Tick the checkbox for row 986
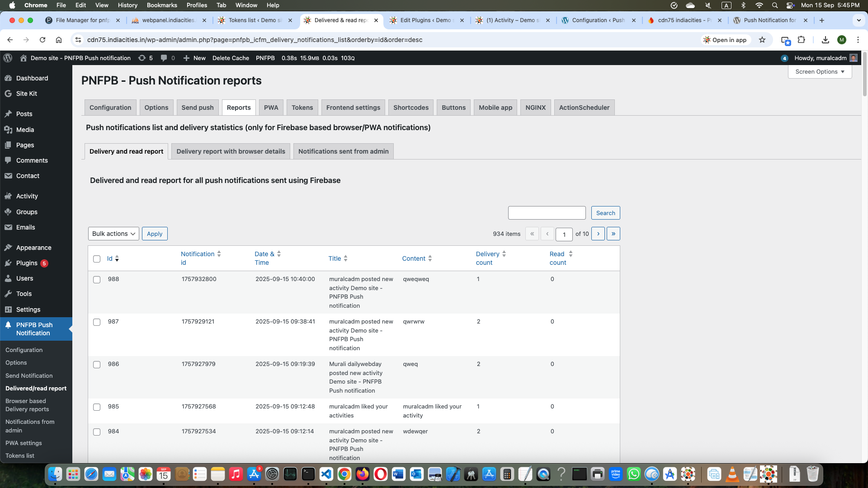 (97, 365)
